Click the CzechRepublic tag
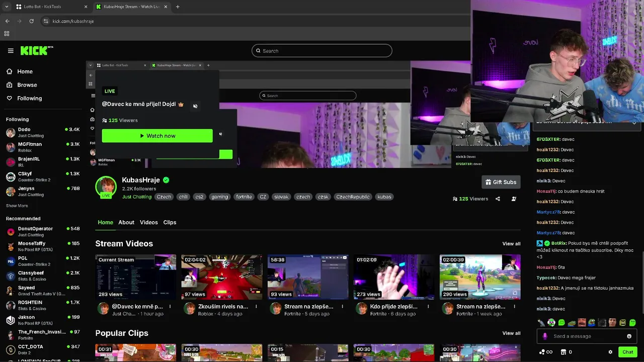 (353, 197)
